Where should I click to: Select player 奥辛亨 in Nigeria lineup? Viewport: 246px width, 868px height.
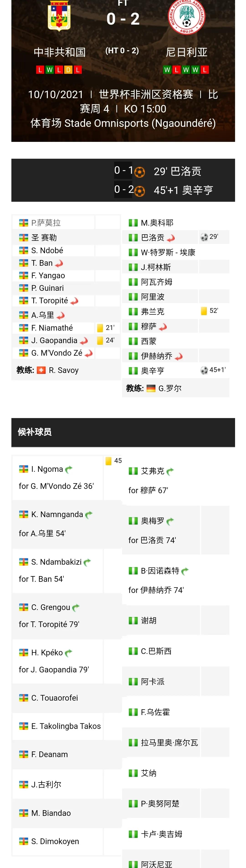coord(153,371)
